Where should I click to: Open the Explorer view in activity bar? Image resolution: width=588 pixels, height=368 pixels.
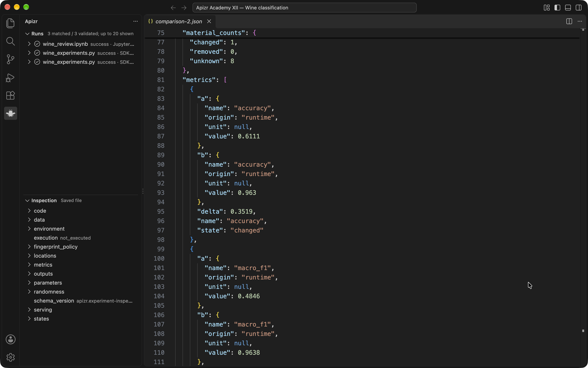pos(10,23)
